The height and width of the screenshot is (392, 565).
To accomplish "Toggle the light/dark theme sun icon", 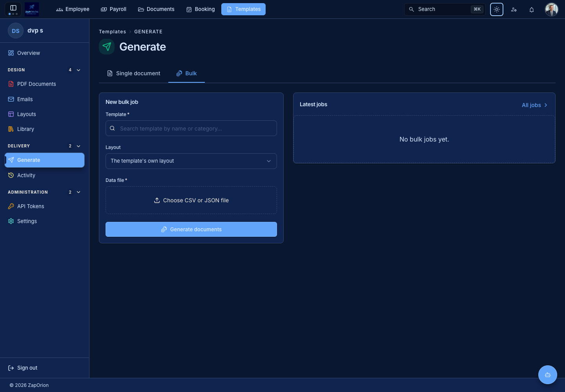I will pos(497,9).
